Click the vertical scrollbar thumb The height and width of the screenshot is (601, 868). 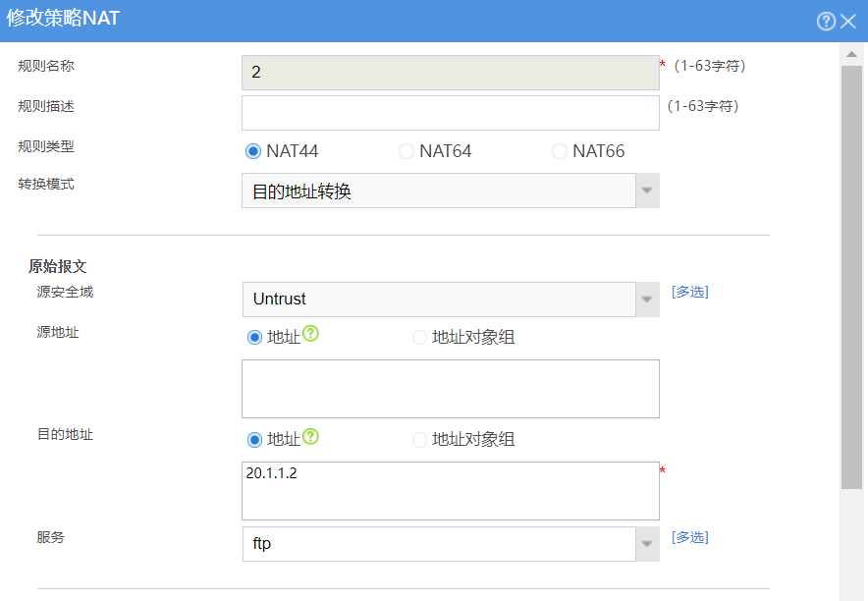pos(851,277)
